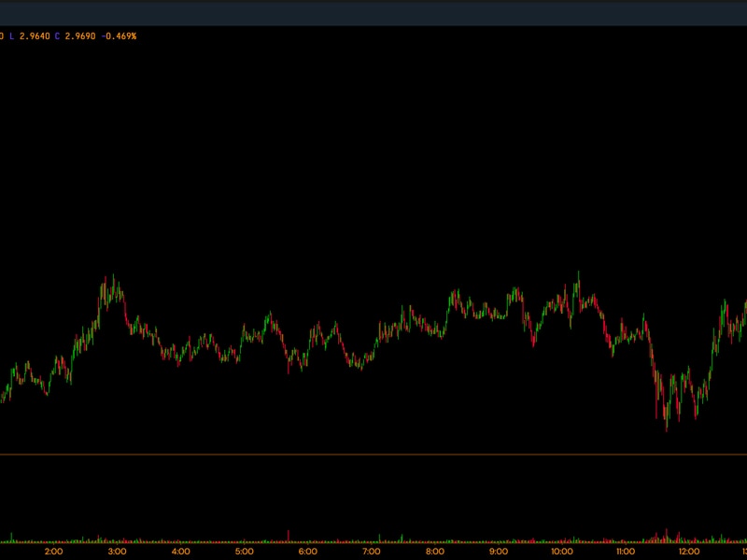This screenshot has width=747, height=560.
Task: Click the high candle wick just after 10:00
Action: click(x=578, y=278)
